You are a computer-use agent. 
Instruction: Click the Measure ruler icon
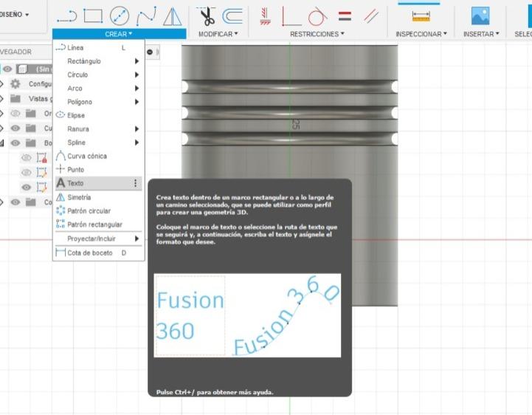421,16
